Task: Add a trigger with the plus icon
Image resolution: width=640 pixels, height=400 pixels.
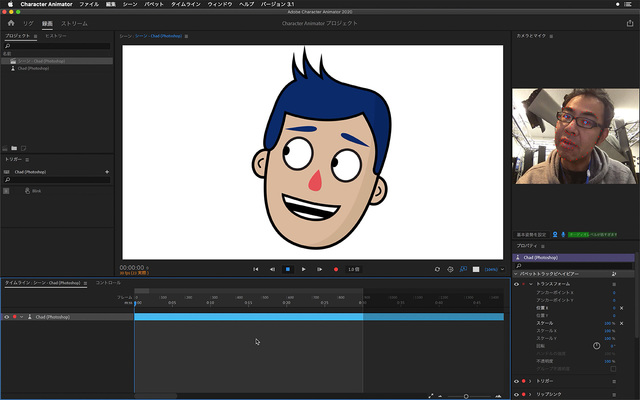Action: [107, 172]
